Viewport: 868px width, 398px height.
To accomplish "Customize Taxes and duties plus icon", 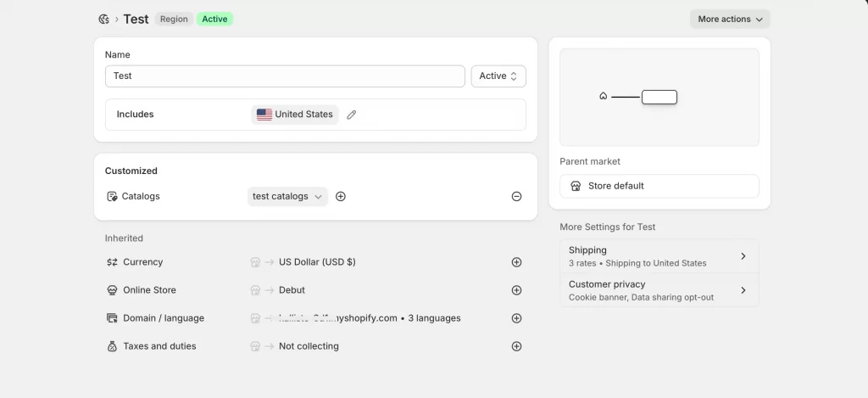I will [x=516, y=346].
